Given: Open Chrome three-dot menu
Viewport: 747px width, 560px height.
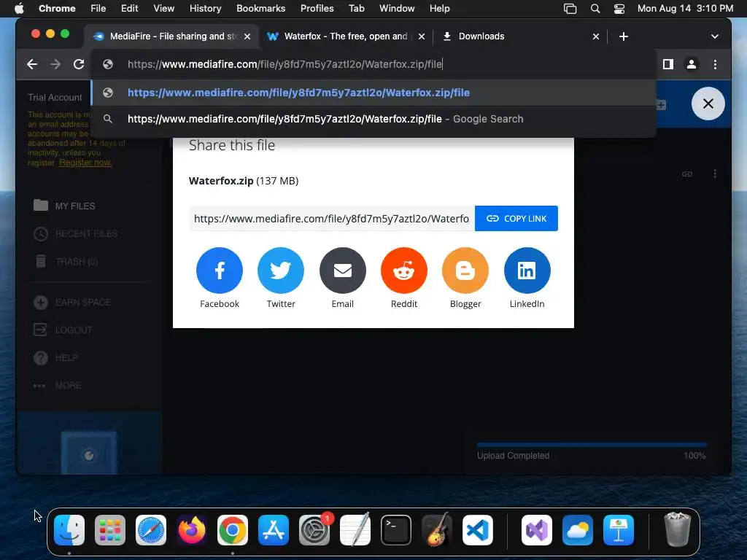Looking at the screenshot, I should (715, 64).
